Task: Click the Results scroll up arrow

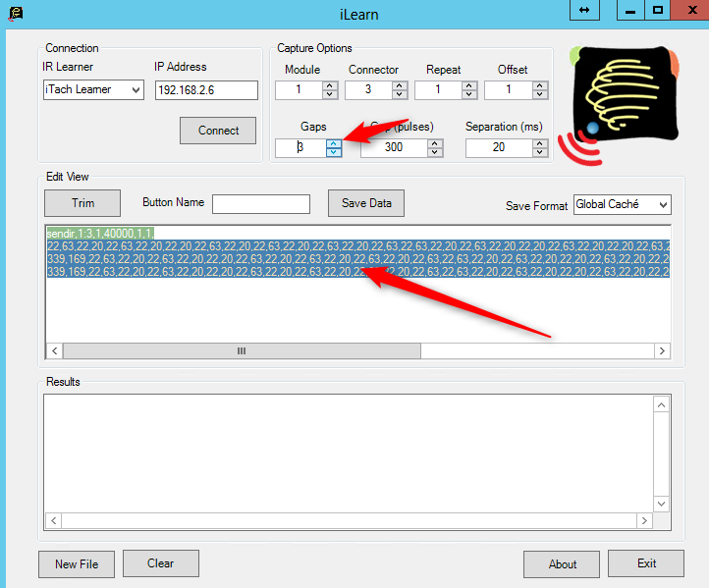Action: [661, 405]
